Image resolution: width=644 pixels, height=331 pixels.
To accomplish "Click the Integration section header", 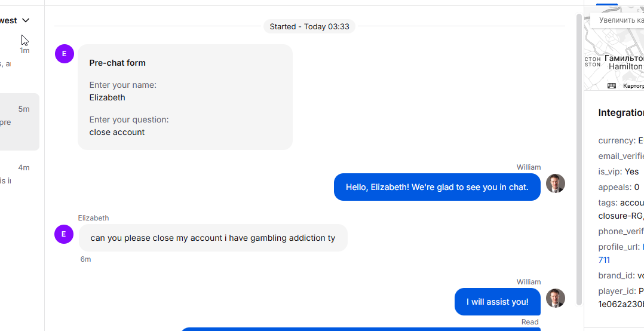I will (x=621, y=113).
